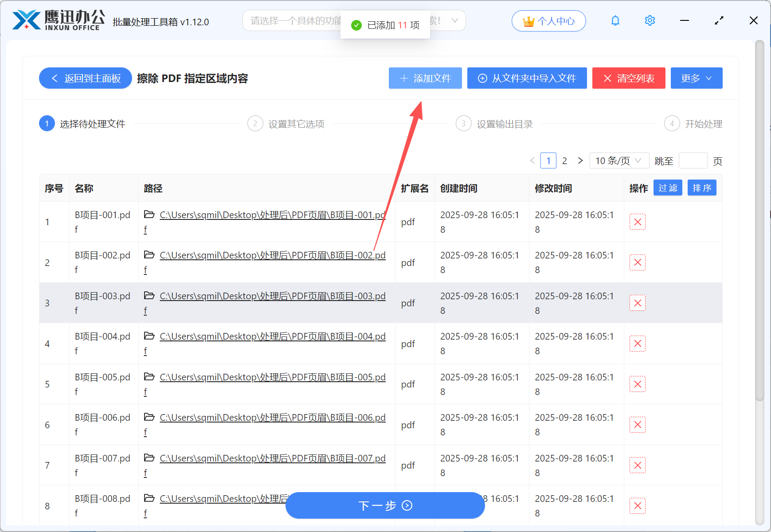Click 从文件夹中导入文件 button

[x=527, y=78]
